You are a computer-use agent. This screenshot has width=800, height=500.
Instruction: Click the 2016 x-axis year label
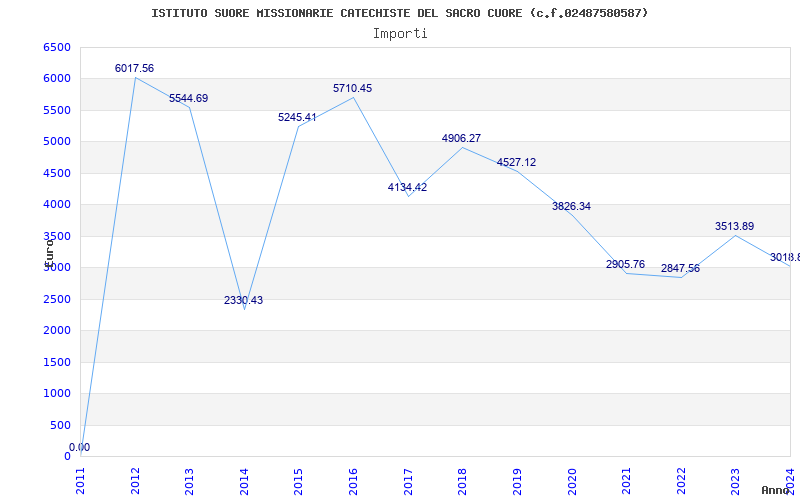point(353,481)
